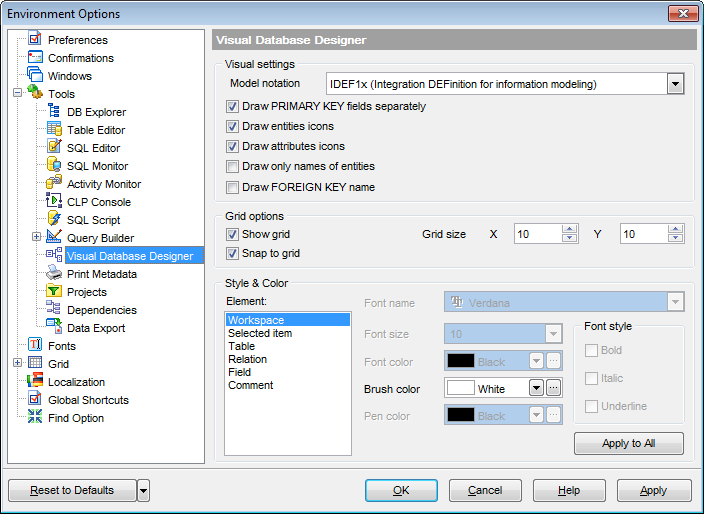The height and width of the screenshot is (514, 704).
Task: Uncheck Draw entities icons
Action: coord(232,127)
